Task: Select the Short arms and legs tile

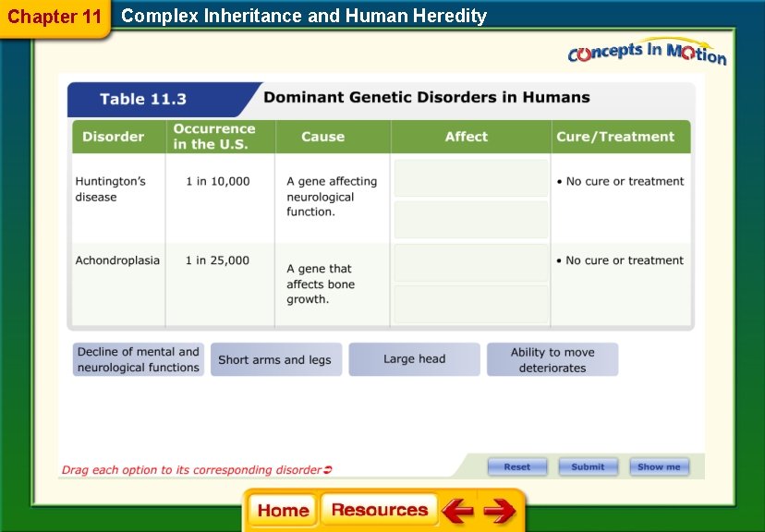Action: [275, 358]
